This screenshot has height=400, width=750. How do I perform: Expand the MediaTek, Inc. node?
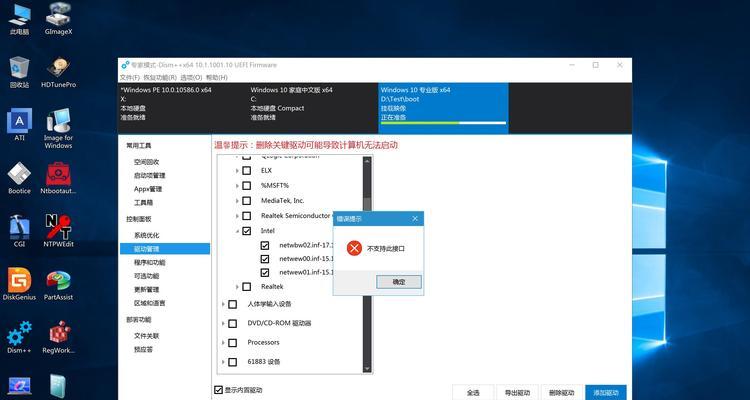[x=237, y=200]
